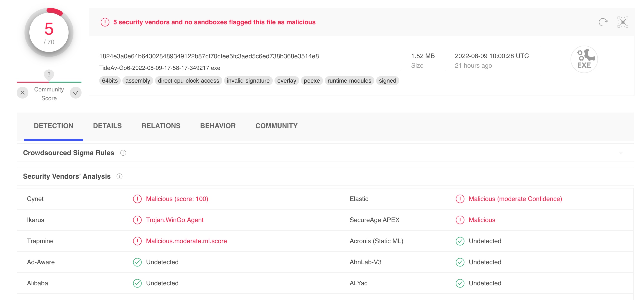The image size is (644, 300).
Task: Click info icon beside Crowdsourced Sigma Rules
Action: pos(123,153)
